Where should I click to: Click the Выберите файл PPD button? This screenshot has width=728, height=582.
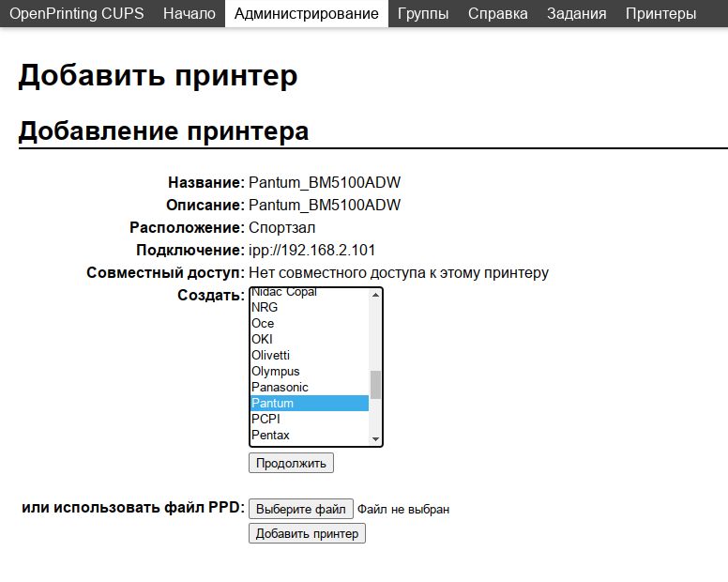click(301, 509)
